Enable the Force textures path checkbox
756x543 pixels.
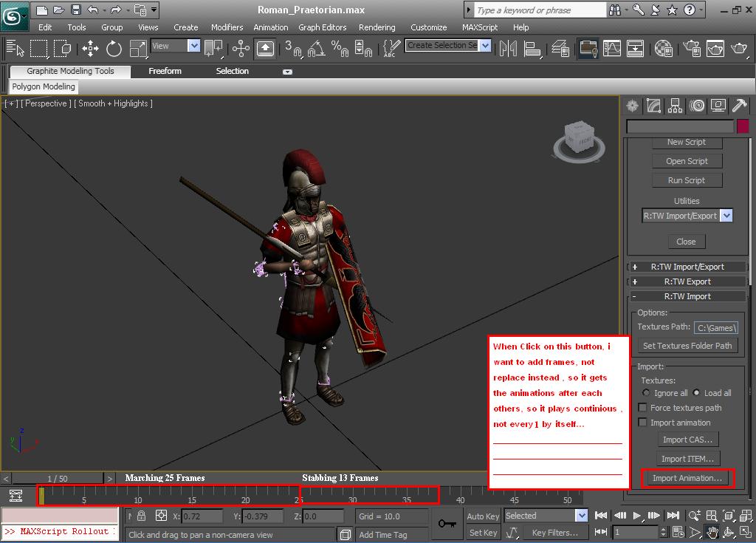(x=642, y=408)
